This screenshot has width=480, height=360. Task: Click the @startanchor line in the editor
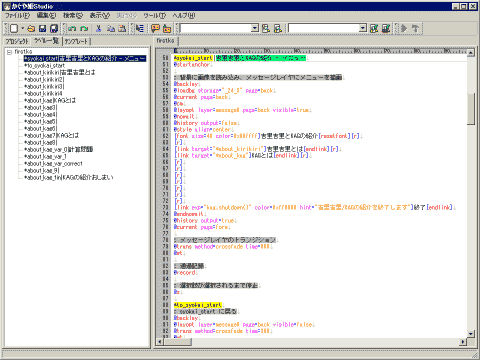tap(192, 64)
